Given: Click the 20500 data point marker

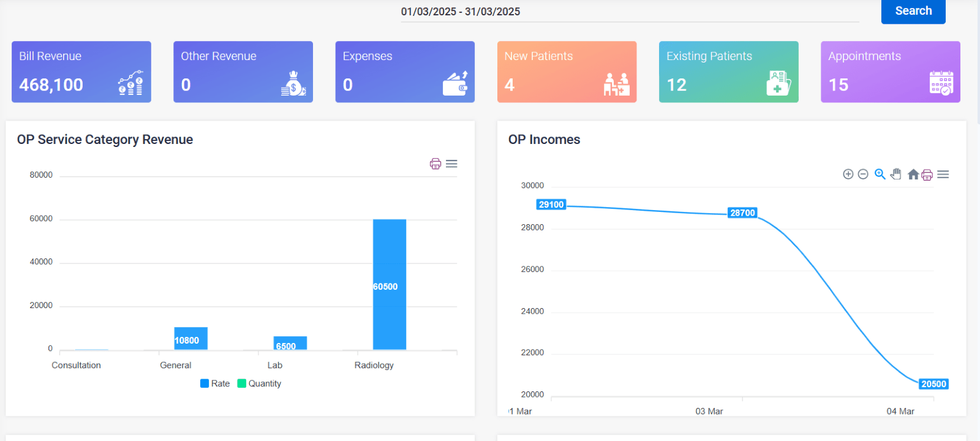Looking at the screenshot, I should pyautogui.click(x=933, y=384).
